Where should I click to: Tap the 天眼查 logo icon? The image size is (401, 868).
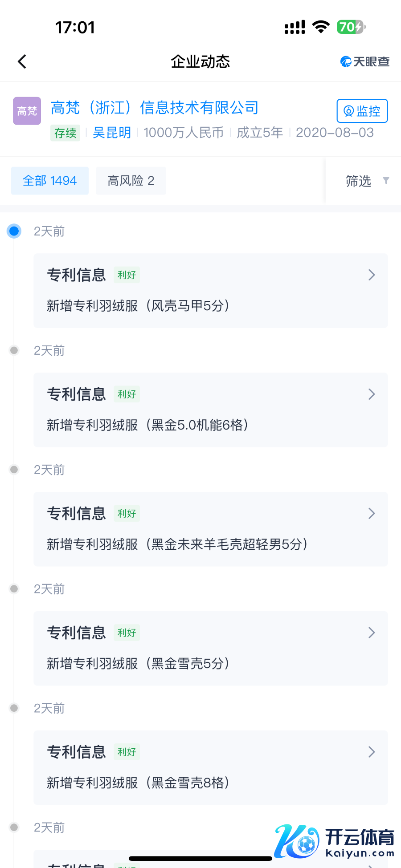click(364, 61)
